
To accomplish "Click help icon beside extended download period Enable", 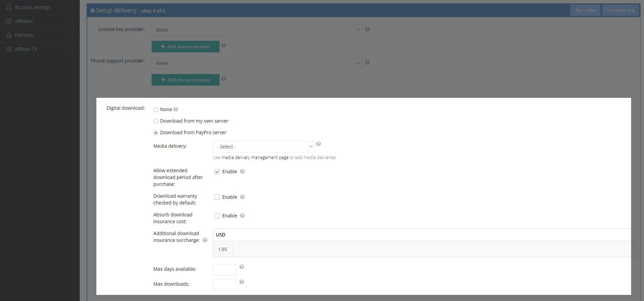I will (x=242, y=172).
